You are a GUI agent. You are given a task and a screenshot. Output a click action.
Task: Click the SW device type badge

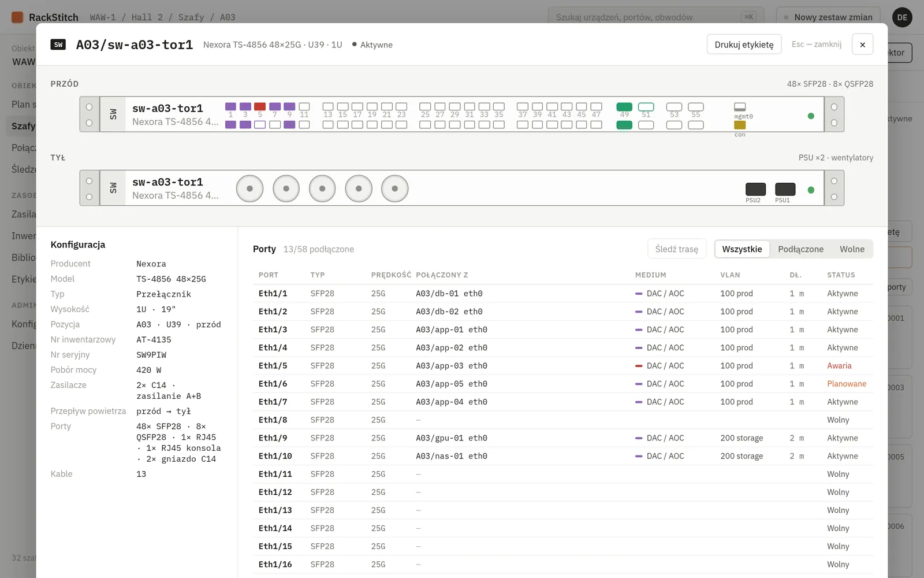58,45
